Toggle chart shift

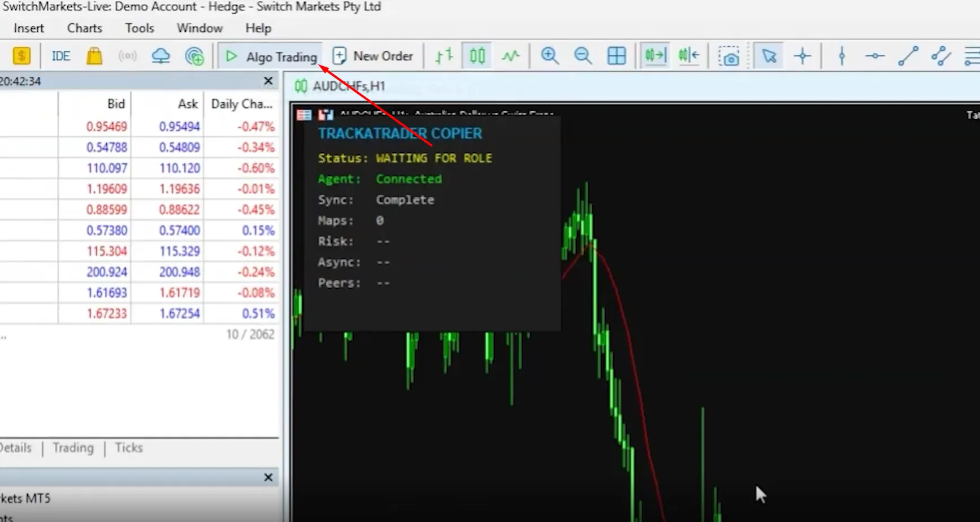tap(689, 56)
